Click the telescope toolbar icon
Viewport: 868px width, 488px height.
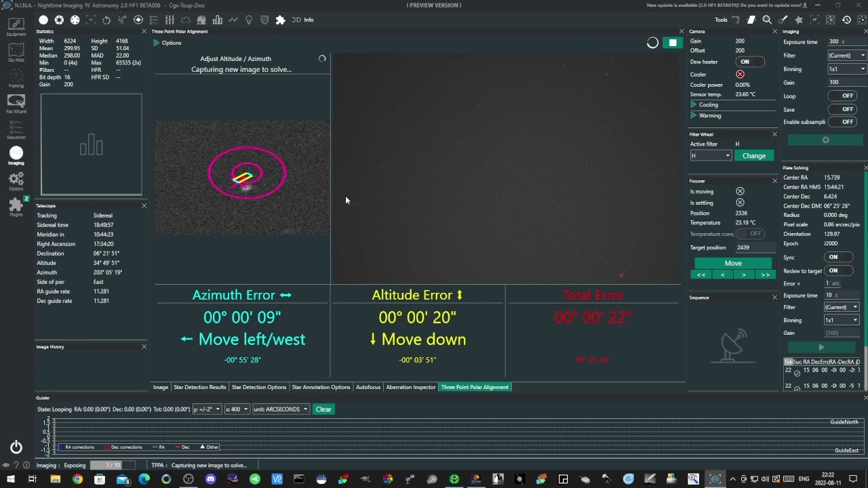click(x=123, y=20)
